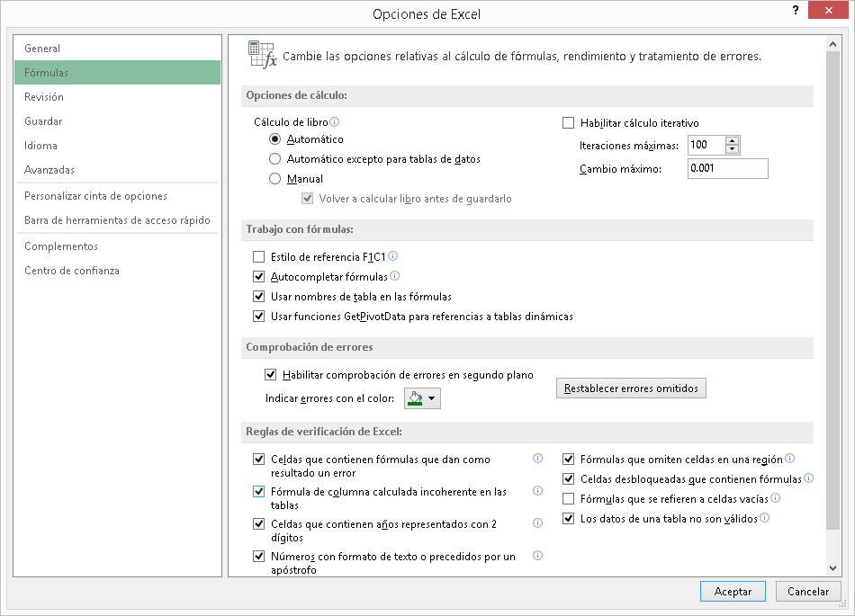Enable Fórmulas que se refieren a celdas vacías

[x=568, y=498]
